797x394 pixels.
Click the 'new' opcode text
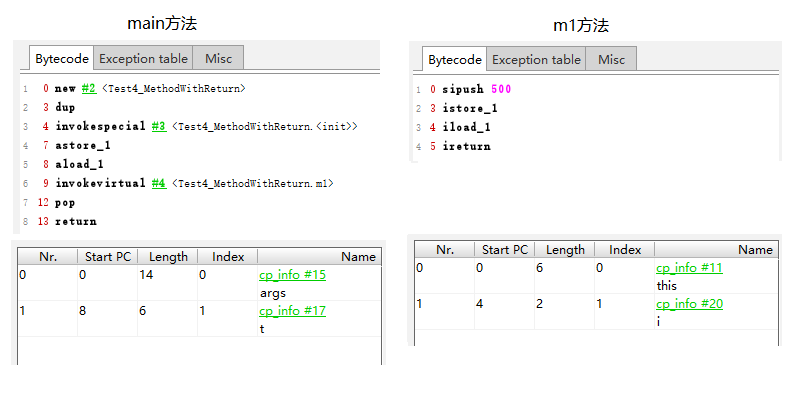pos(65,88)
